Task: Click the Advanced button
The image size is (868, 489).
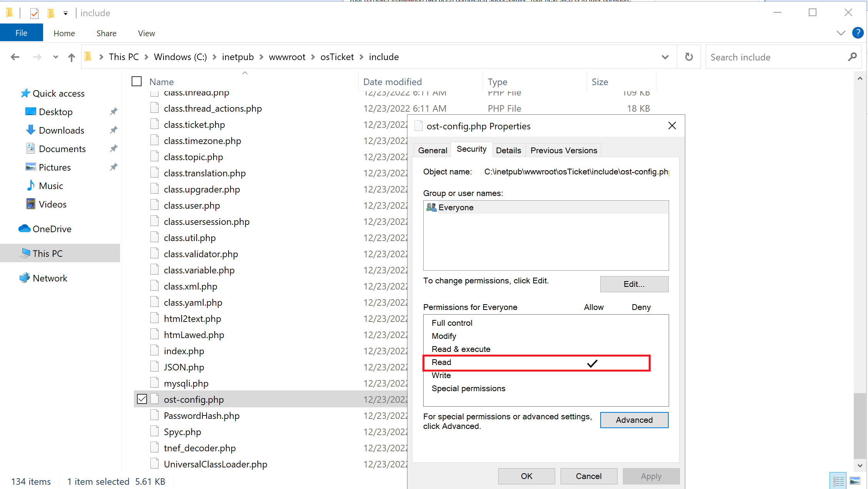Action: (x=634, y=420)
